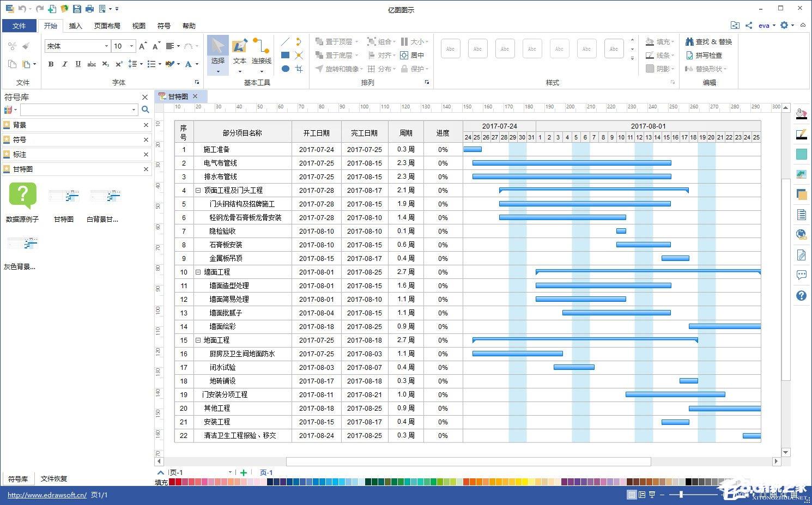Switch to the 文件恢复 panel tab
This screenshot has height=505, width=812.
point(54,479)
